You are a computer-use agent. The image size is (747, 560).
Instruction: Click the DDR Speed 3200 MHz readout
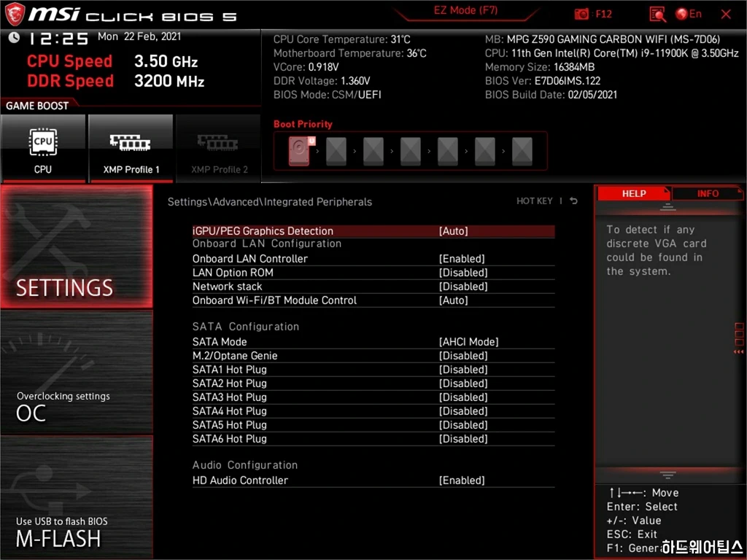(x=115, y=81)
